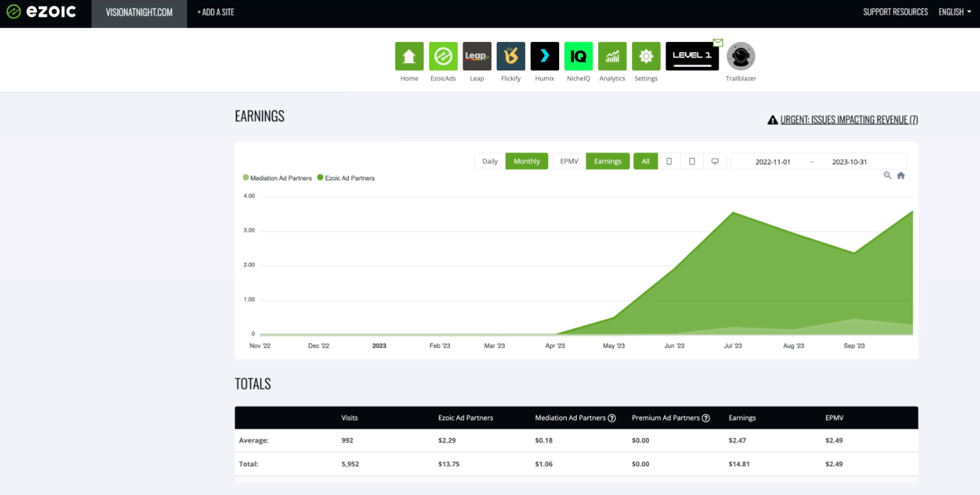Select total Mediation Ad Partners $1.06
980x495 pixels.
tap(543, 464)
